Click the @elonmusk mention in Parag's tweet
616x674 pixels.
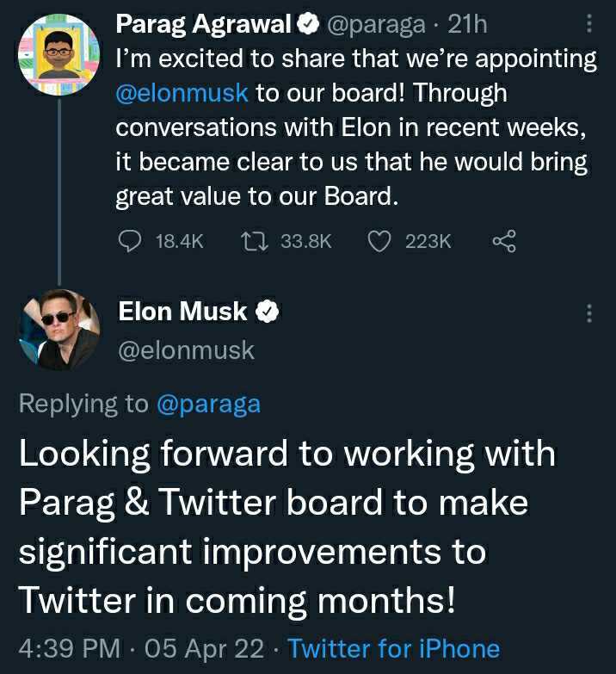coord(182,92)
